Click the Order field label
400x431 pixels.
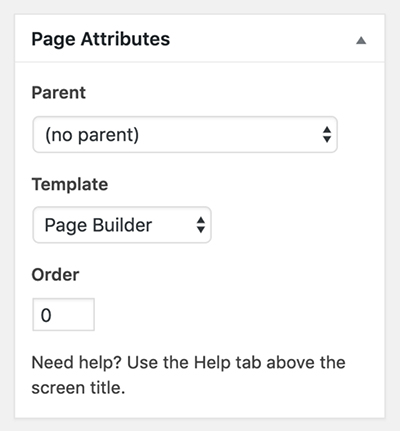pos(55,275)
